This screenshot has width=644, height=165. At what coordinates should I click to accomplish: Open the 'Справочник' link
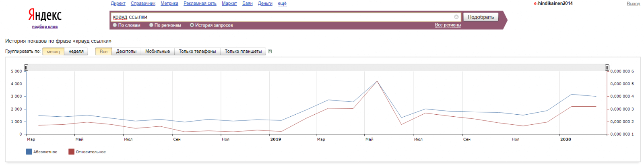[x=143, y=3]
